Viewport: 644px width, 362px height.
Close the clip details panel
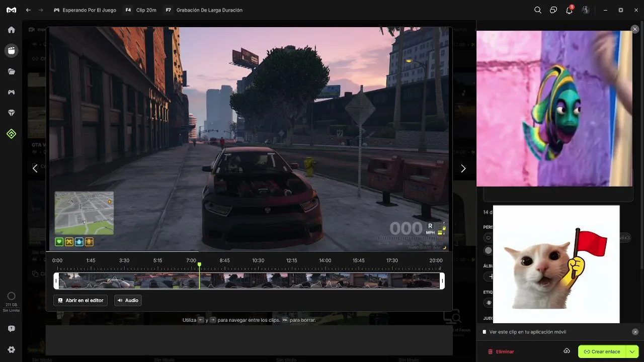(x=635, y=29)
